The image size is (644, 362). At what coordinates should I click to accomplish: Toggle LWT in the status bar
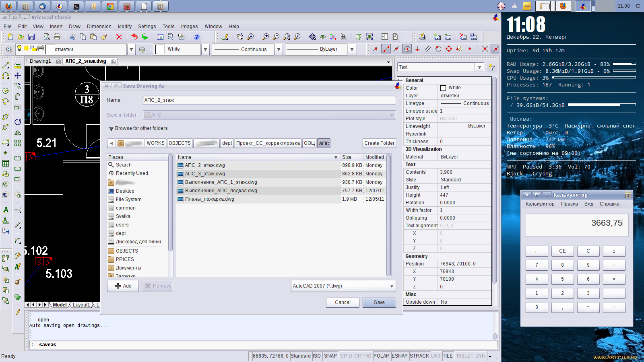pyautogui.click(x=436, y=356)
